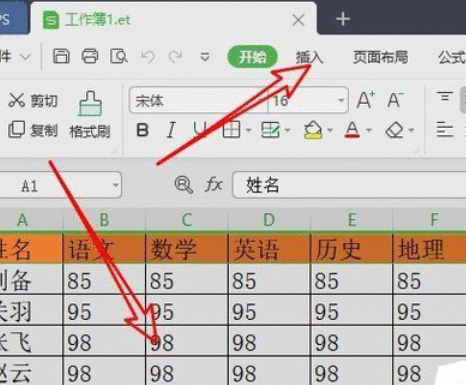Viewport: 466px width, 385px height.
Task: Cut selection with 剪切
Action: tap(33, 100)
